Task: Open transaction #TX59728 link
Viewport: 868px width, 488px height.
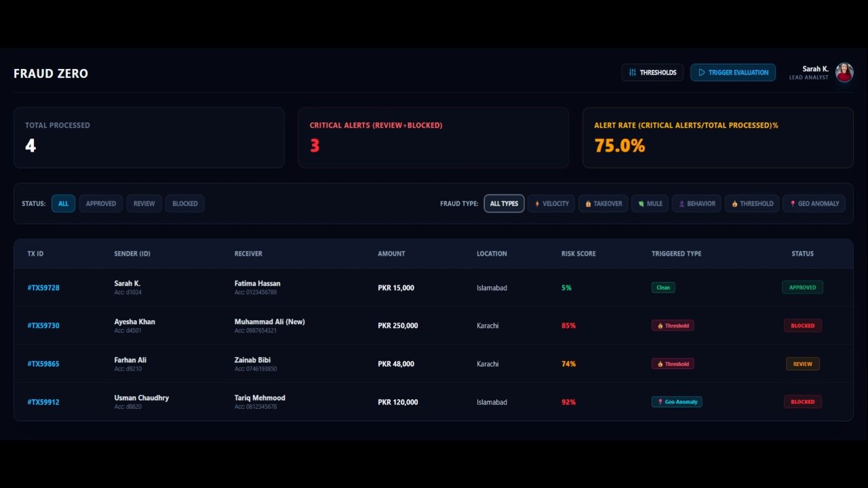Action: click(x=43, y=288)
